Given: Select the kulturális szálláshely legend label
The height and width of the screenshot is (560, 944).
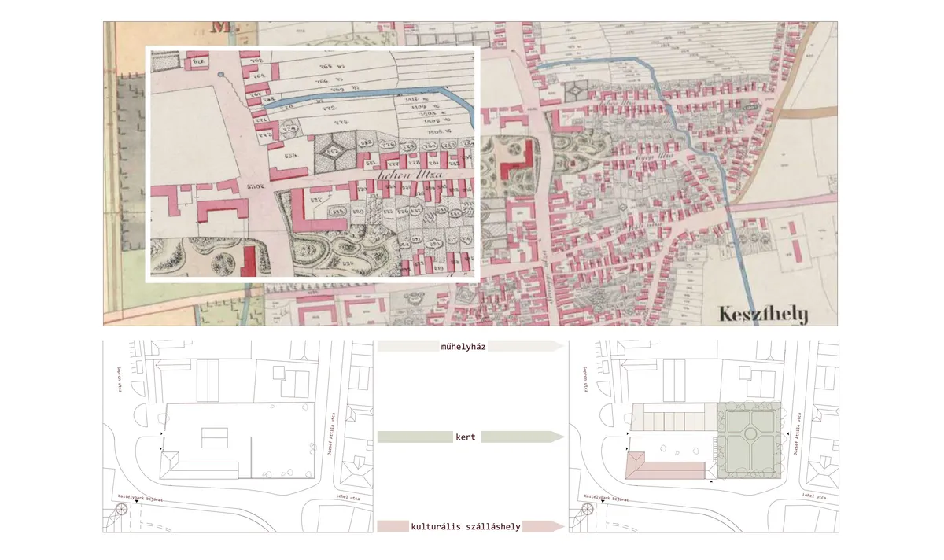Looking at the screenshot, I should click(x=466, y=526).
